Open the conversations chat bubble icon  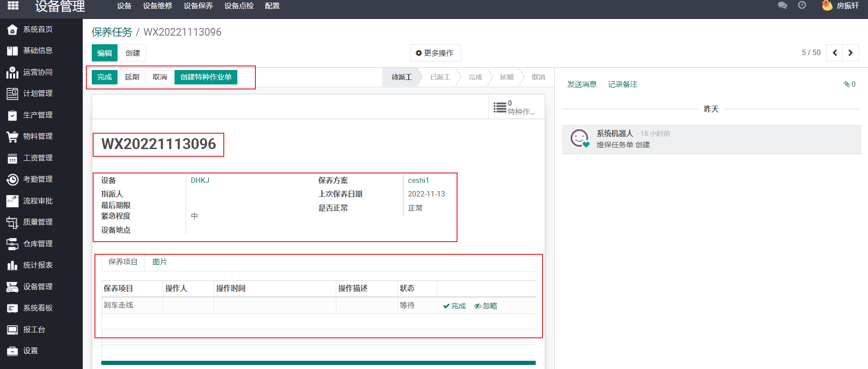[782, 5]
